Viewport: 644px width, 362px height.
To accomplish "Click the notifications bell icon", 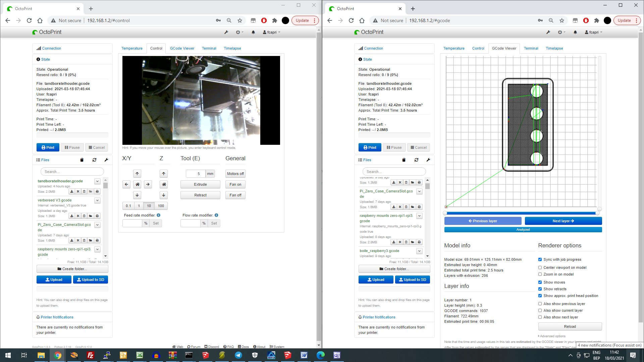I will [x=253, y=32].
